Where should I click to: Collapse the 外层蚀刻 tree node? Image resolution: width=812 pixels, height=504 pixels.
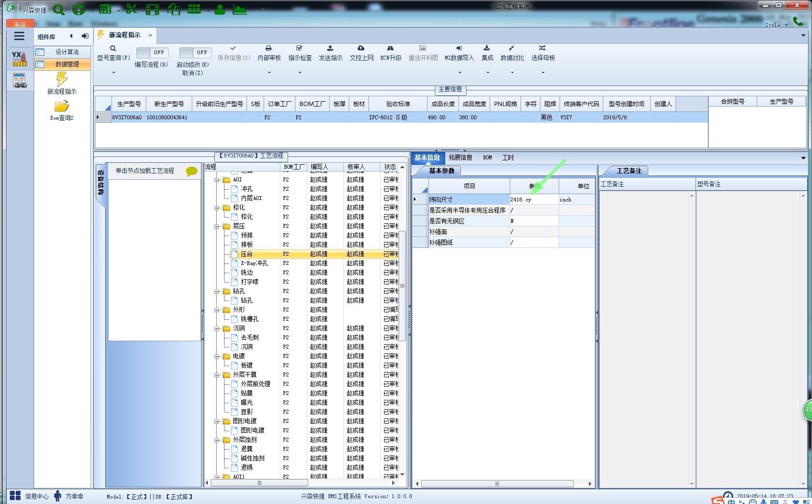(217, 440)
